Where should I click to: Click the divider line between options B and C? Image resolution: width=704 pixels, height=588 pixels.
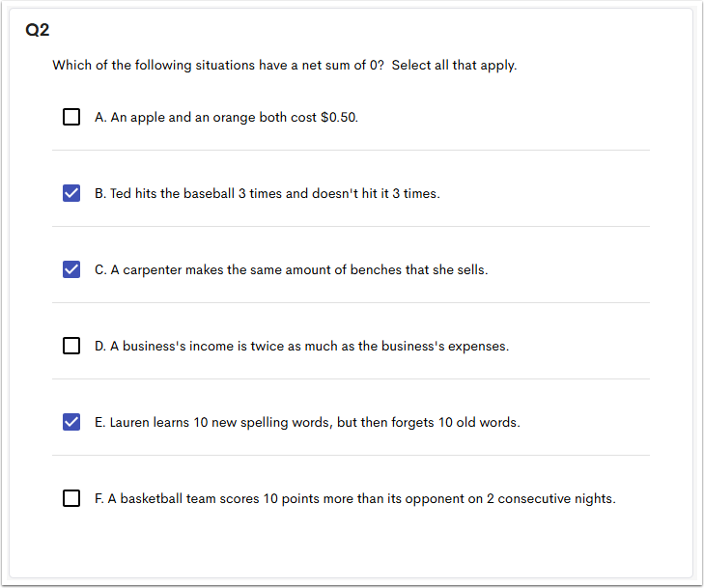pos(351,227)
